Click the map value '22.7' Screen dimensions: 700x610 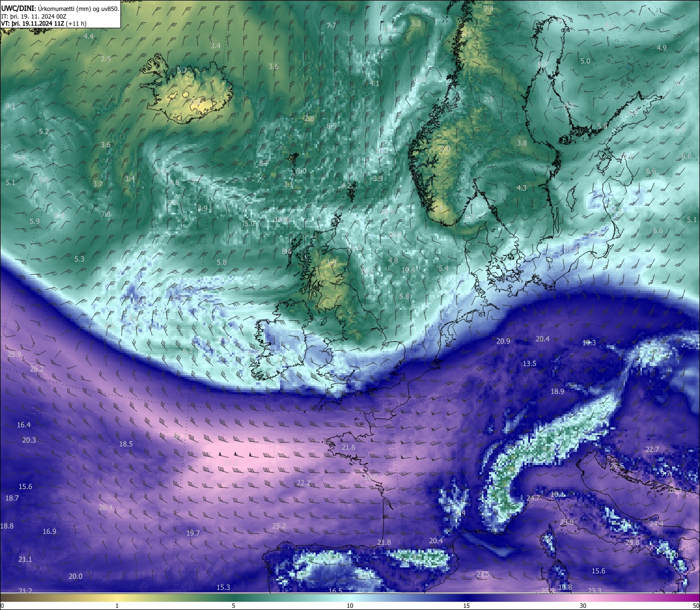pos(652,449)
